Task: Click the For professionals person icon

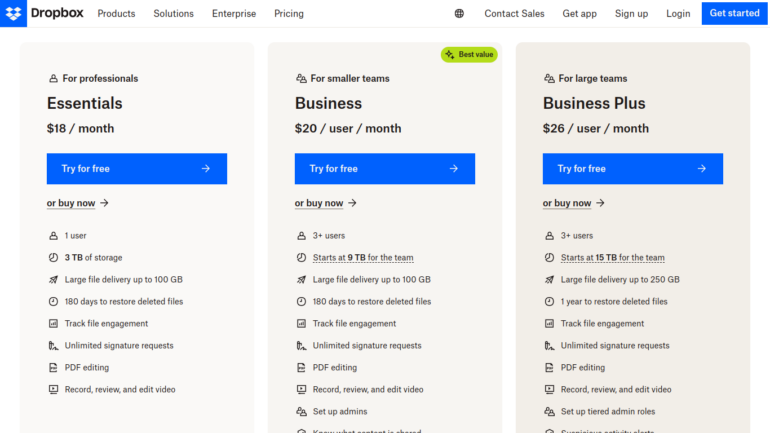Action: click(53, 79)
